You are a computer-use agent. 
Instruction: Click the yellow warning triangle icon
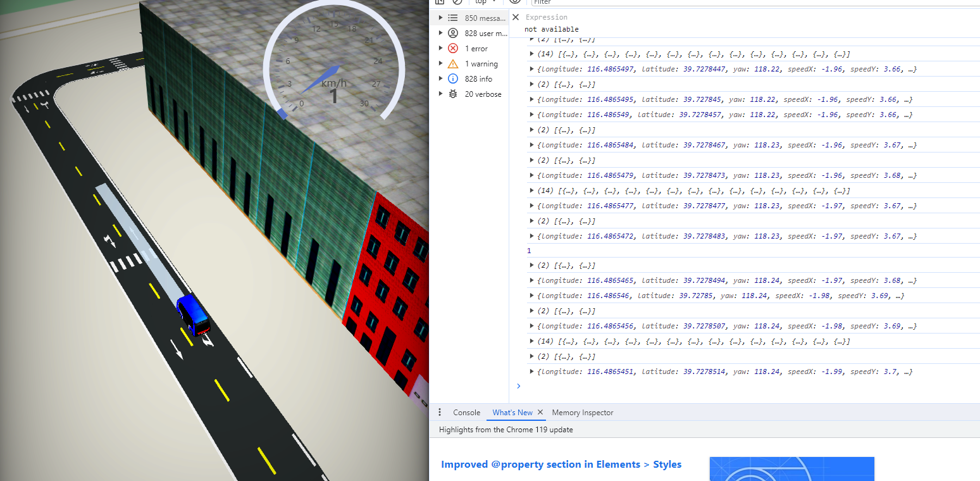(453, 63)
